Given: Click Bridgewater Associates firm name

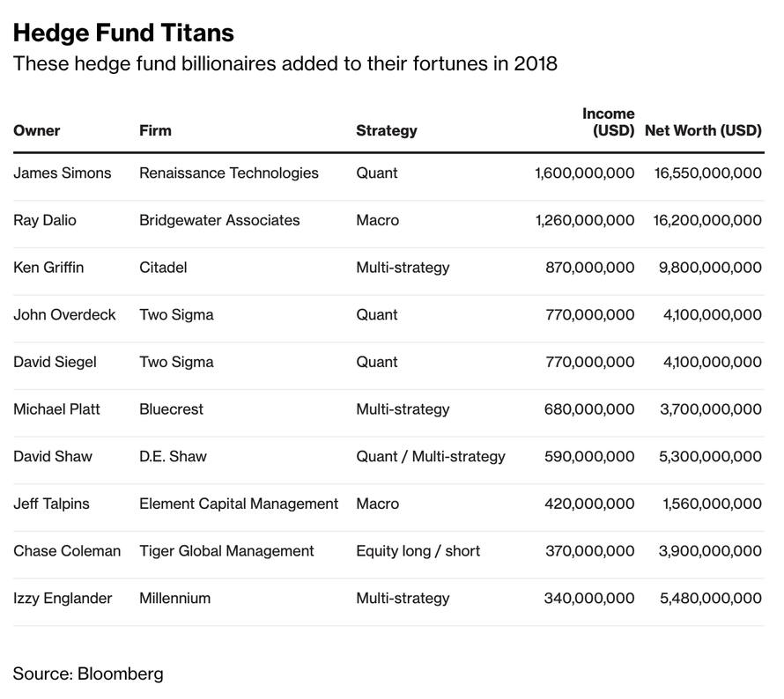Looking at the screenshot, I should [219, 220].
